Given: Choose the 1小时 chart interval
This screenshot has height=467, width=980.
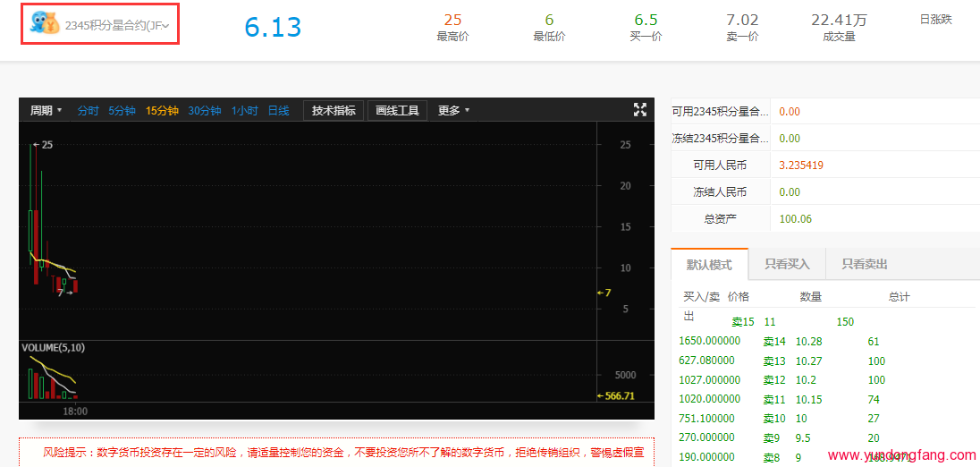Looking at the screenshot, I should click(244, 111).
